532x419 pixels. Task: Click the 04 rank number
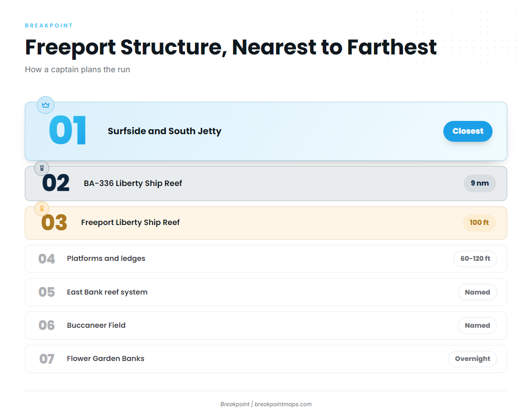47,259
